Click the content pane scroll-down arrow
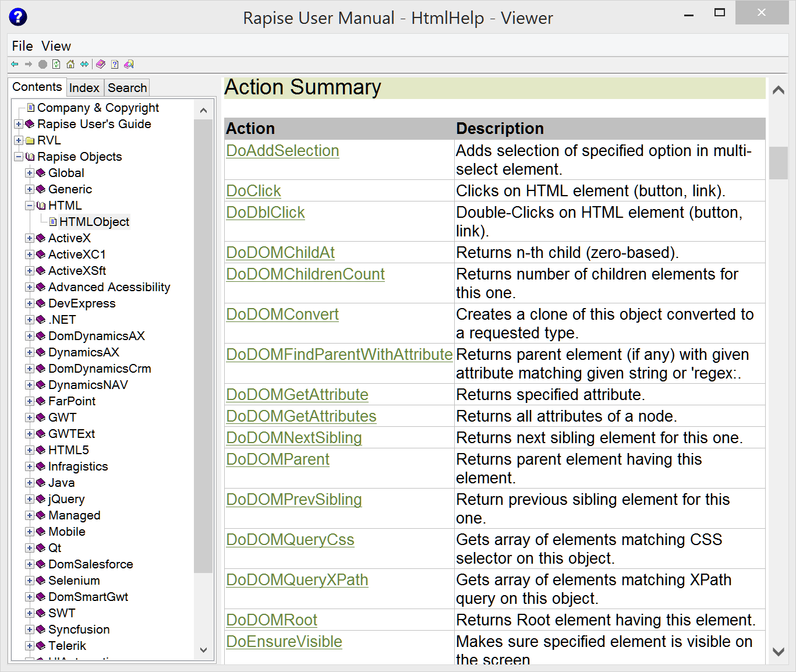The height and width of the screenshot is (672, 796). pos(778,652)
